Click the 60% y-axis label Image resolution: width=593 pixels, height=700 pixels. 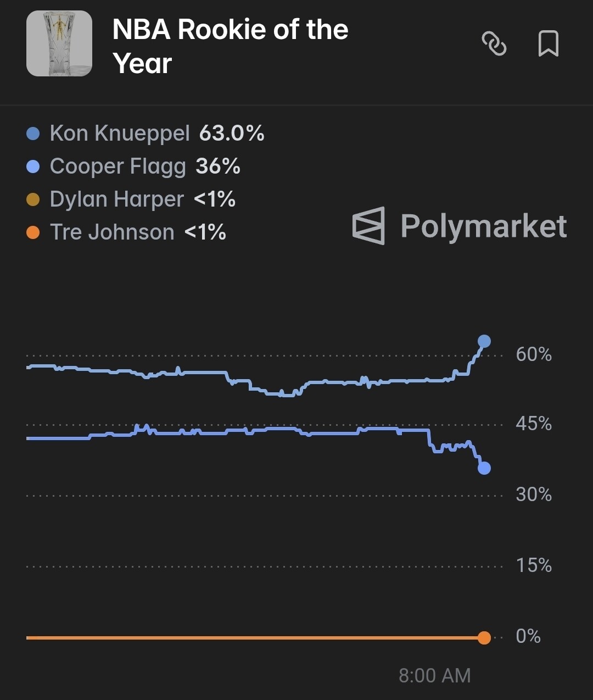533,354
